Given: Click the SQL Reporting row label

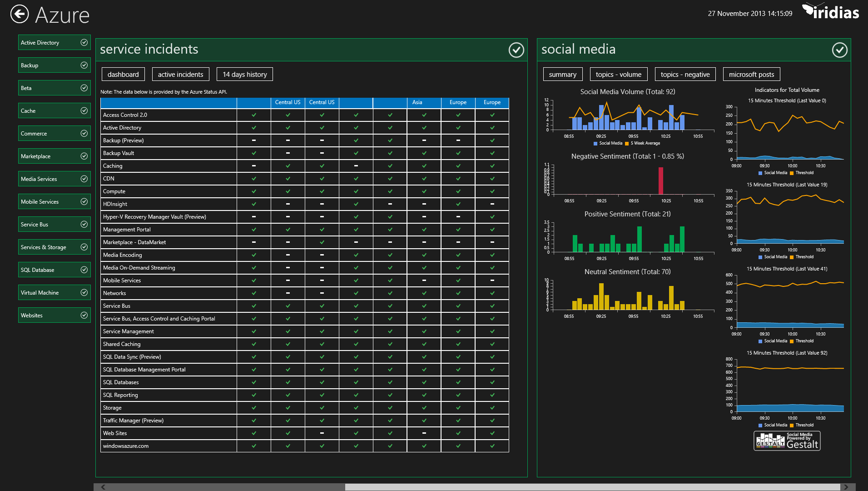Looking at the screenshot, I should (x=120, y=395).
